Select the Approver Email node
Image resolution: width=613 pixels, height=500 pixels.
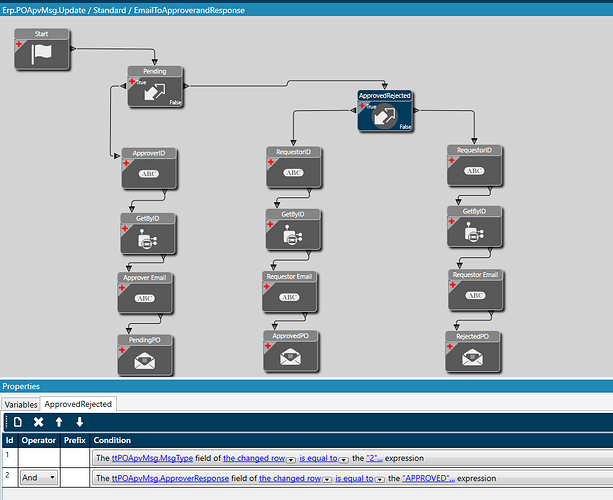(145, 293)
